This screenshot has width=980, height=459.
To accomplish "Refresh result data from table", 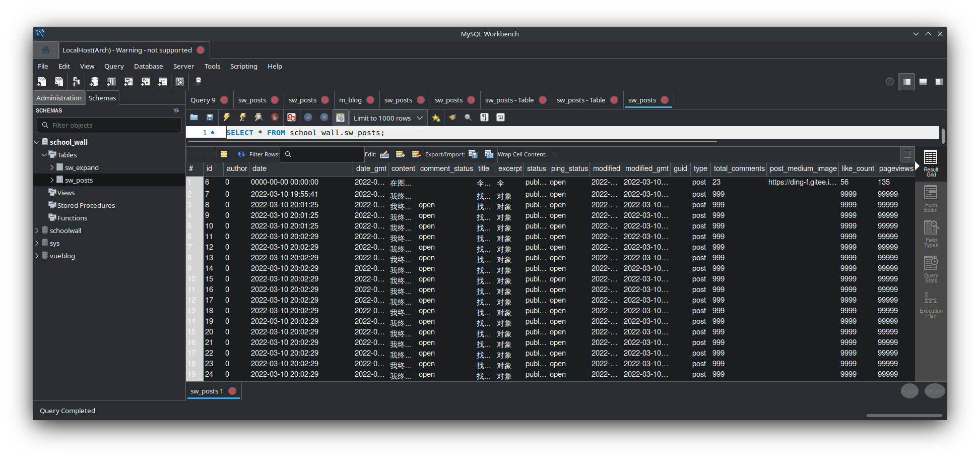I will tap(241, 154).
